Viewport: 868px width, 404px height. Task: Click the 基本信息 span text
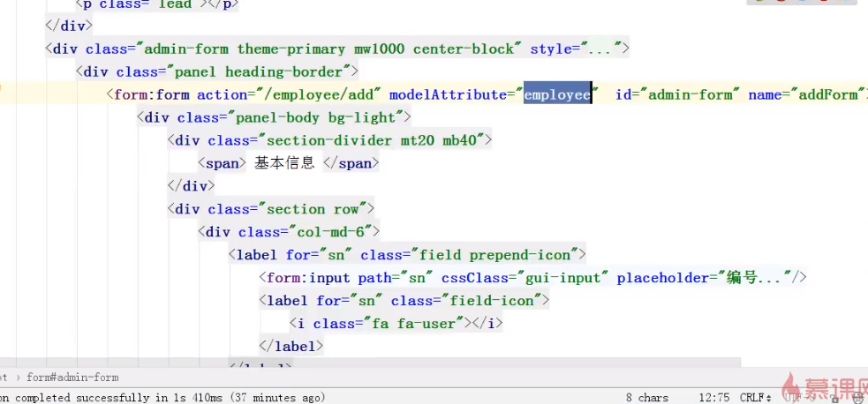click(284, 163)
